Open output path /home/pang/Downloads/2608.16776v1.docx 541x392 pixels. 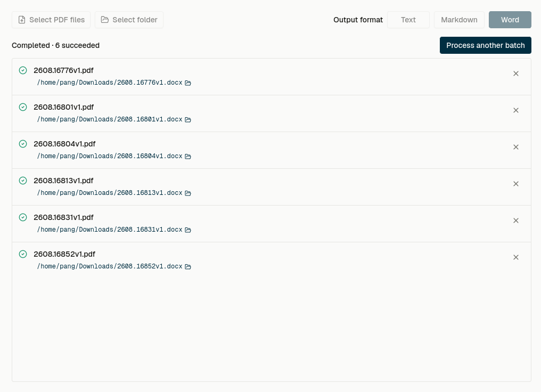[x=110, y=83]
